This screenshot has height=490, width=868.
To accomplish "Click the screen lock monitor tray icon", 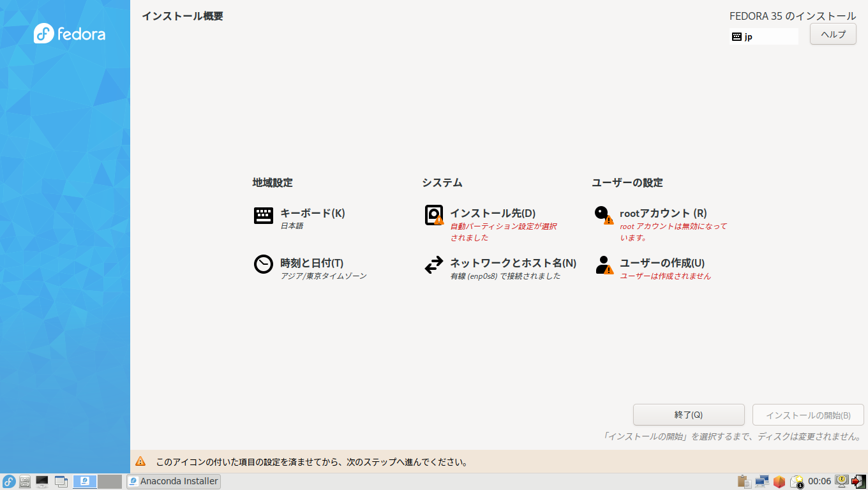I will click(x=842, y=480).
